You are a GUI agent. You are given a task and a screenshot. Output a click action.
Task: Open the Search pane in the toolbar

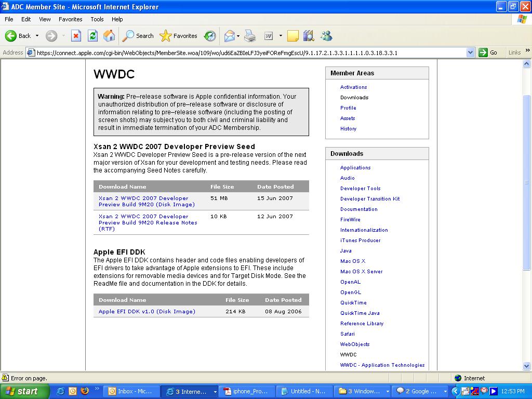point(138,36)
